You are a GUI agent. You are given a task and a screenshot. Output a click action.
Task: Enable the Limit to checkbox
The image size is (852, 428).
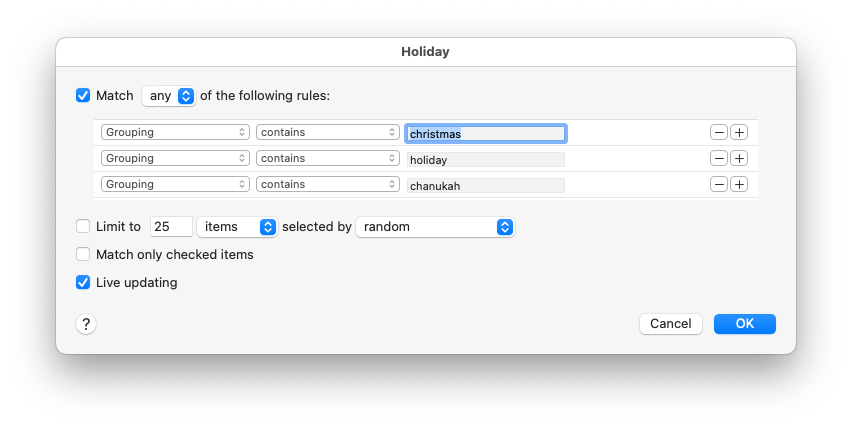point(83,227)
